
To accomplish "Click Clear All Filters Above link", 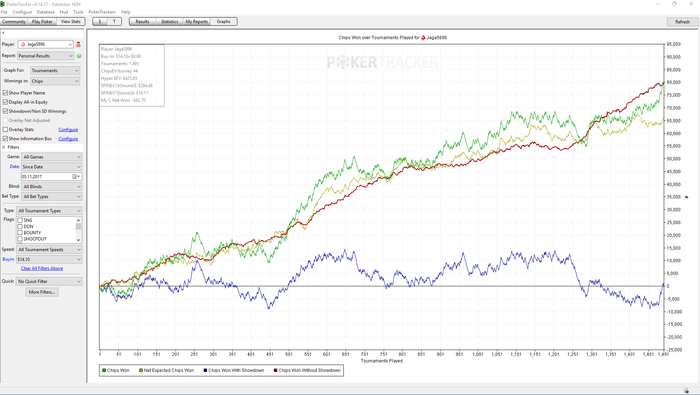I will 42,269.
